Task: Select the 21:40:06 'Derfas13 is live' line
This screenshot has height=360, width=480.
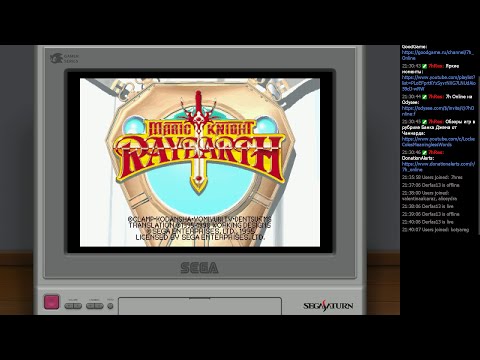Action: point(428,222)
